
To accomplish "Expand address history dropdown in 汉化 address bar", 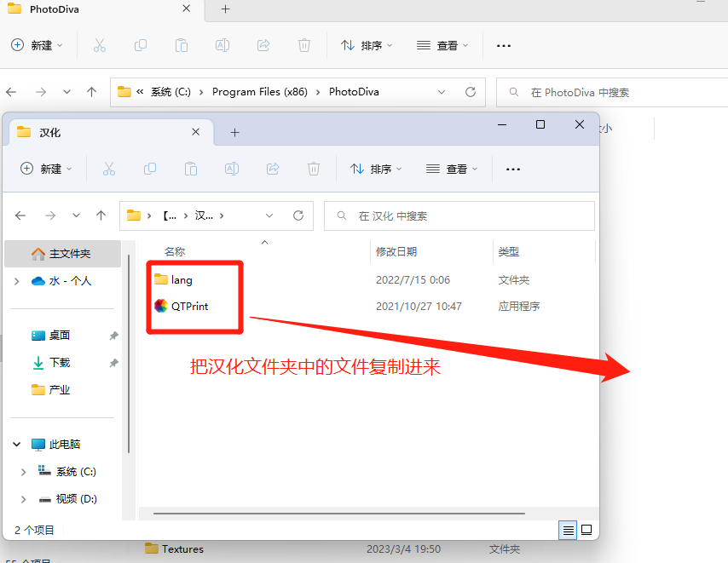I will pyautogui.click(x=269, y=215).
